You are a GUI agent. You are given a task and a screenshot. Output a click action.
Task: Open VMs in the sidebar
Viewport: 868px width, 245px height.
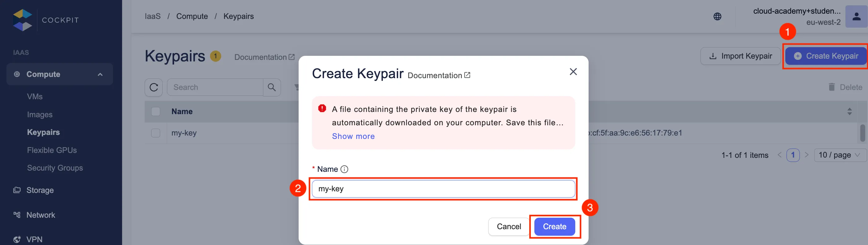click(x=35, y=96)
